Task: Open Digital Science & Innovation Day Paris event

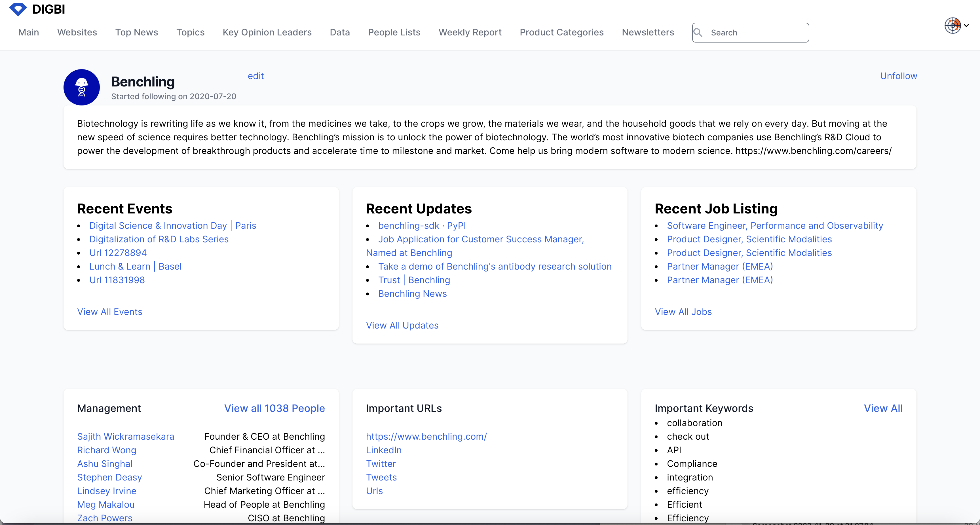Action: 173,226
